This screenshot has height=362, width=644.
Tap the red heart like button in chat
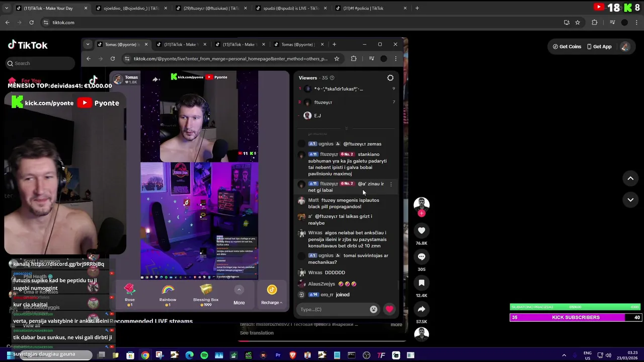(x=389, y=309)
